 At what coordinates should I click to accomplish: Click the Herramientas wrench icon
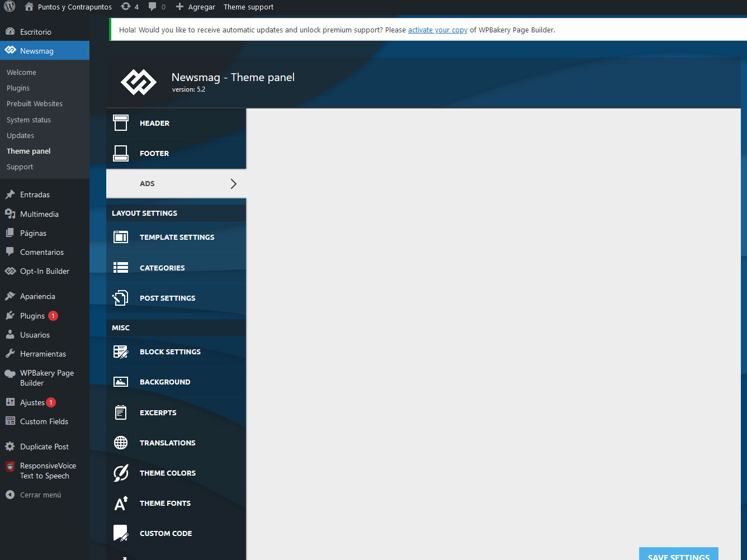tap(10, 354)
